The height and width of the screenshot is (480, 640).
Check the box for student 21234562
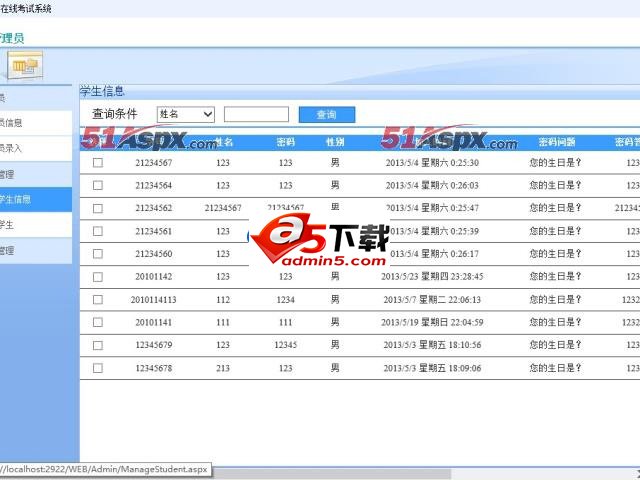pyautogui.click(x=98, y=209)
